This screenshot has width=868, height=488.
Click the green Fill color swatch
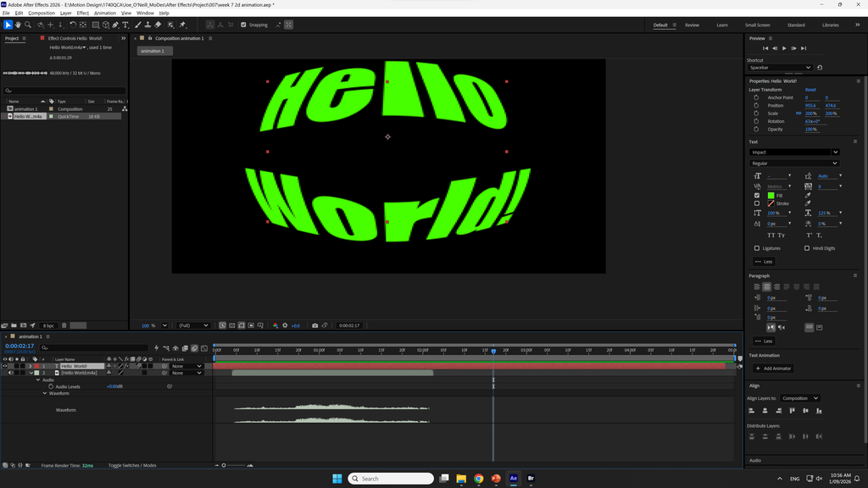[x=771, y=196]
